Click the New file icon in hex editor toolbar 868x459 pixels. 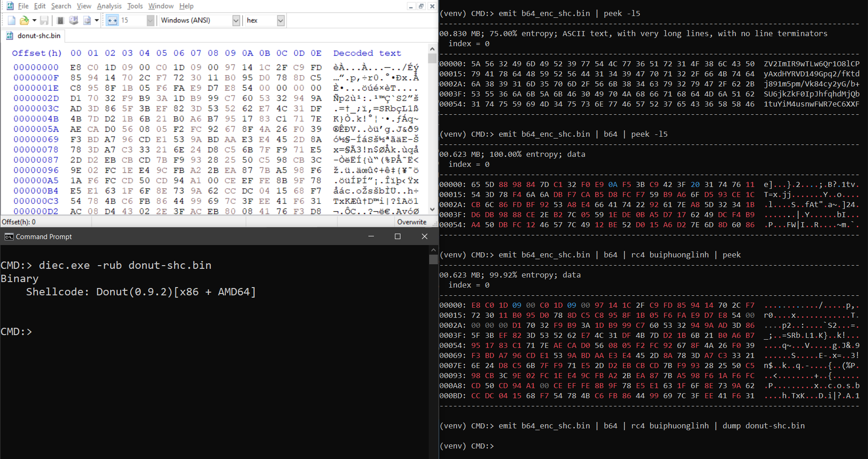[x=11, y=20]
